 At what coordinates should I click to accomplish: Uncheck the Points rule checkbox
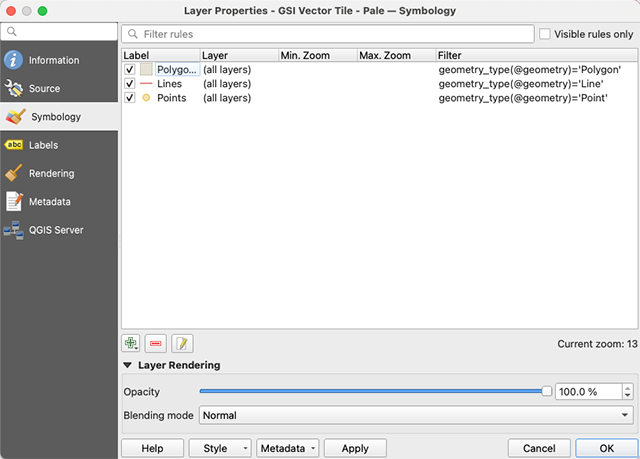click(x=129, y=98)
